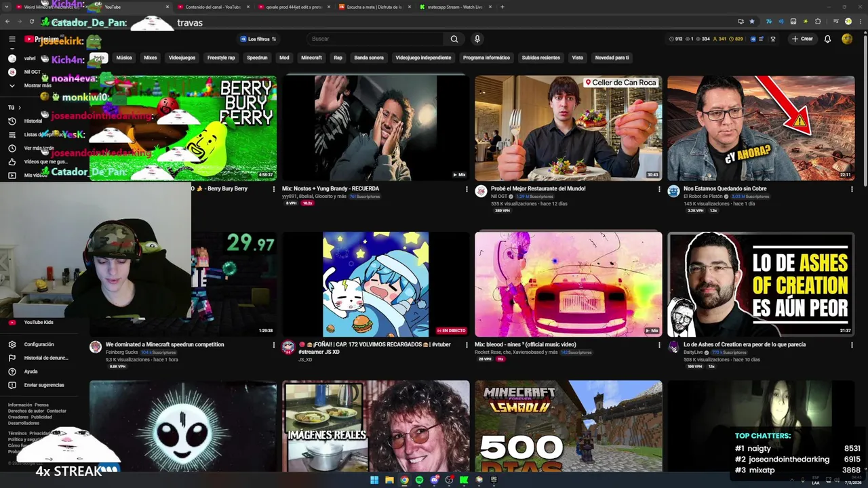Open the EN DIRECTO vtuber stream thumbnail
This screenshot has height=488, width=868.
pos(376,285)
